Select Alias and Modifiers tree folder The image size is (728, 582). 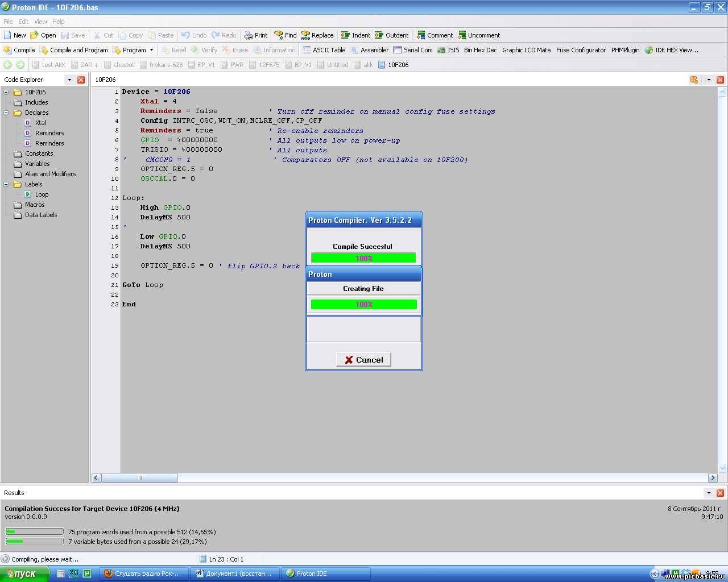tap(50, 174)
